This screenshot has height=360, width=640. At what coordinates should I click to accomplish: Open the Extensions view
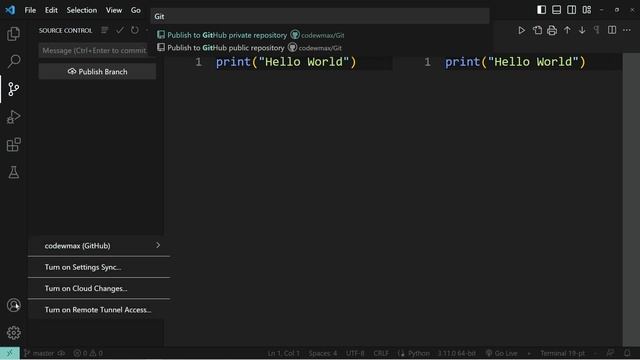pos(13,144)
